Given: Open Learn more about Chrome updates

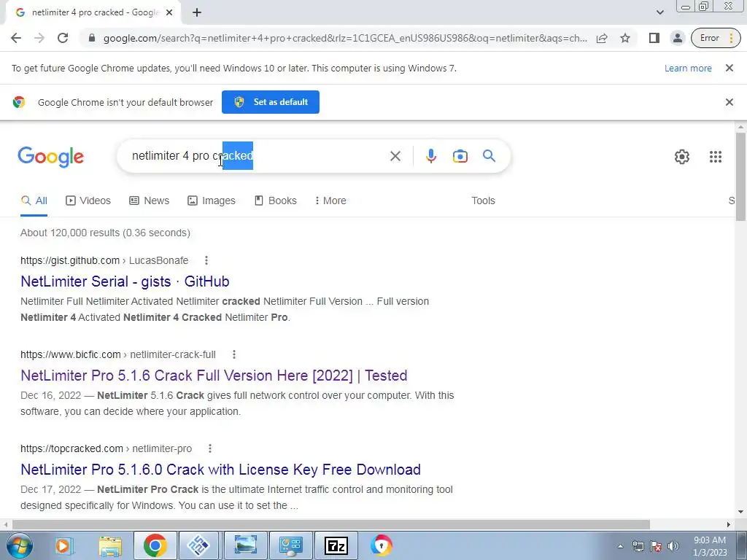Looking at the screenshot, I should pyautogui.click(x=688, y=68).
